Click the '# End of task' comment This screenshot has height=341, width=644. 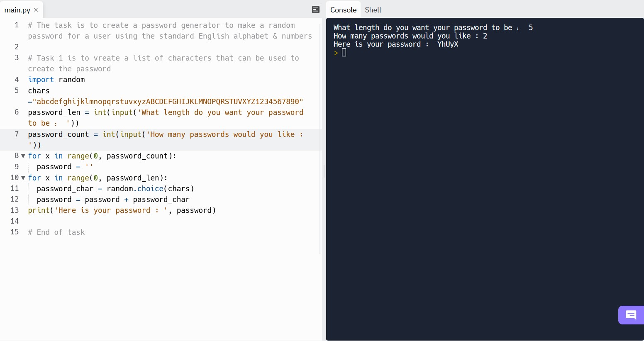coord(56,232)
